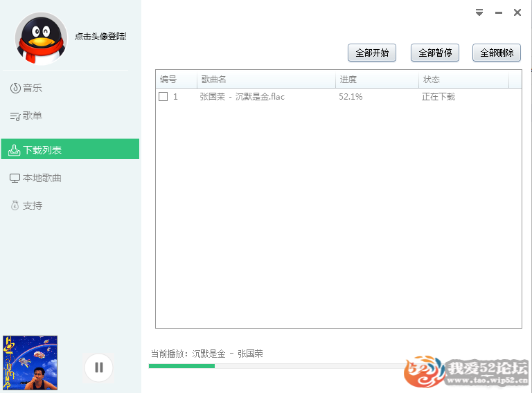Sort by the 编号 column header

pyautogui.click(x=177, y=80)
